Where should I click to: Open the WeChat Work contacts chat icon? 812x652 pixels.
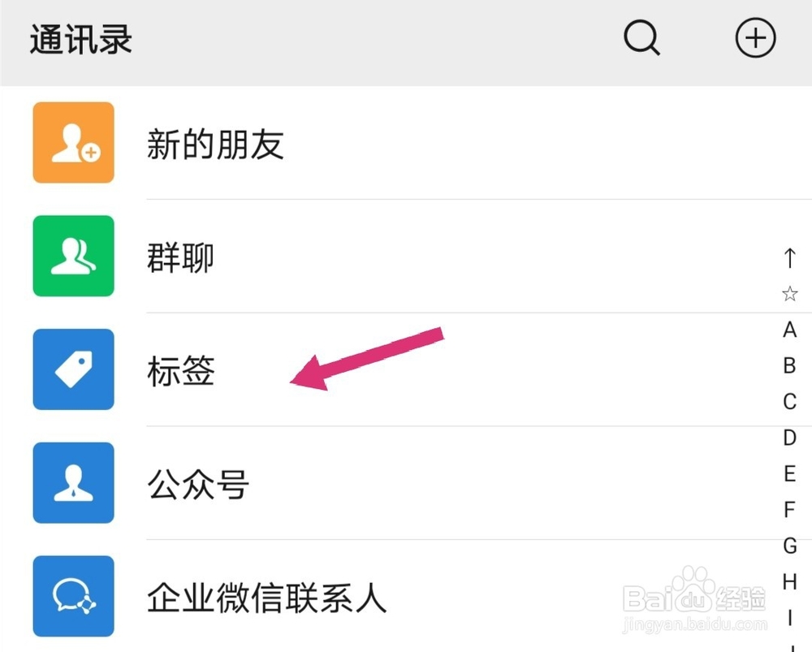point(73,597)
